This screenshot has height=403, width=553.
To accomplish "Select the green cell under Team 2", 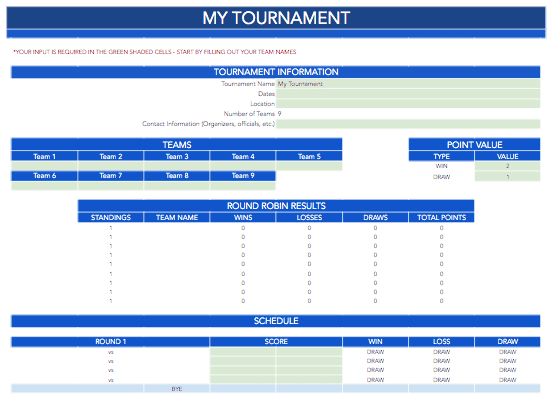I will [x=110, y=166].
